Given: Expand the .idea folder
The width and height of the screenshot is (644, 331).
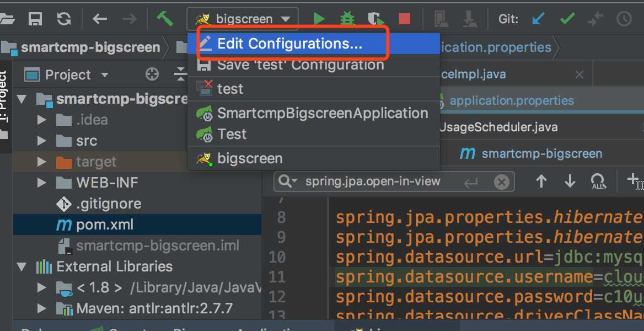Looking at the screenshot, I should click(x=41, y=120).
